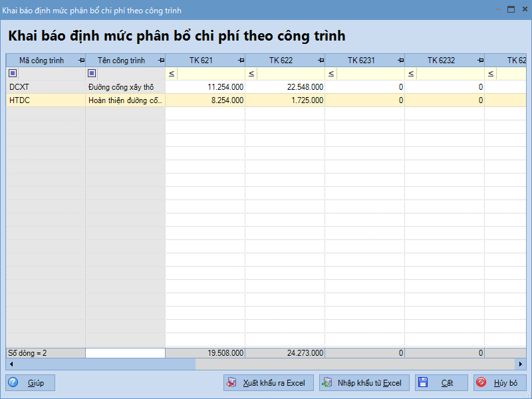Export data with Xuất khẩu ra Excel
Image resolution: width=532 pixels, height=399 pixels.
[x=267, y=383]
